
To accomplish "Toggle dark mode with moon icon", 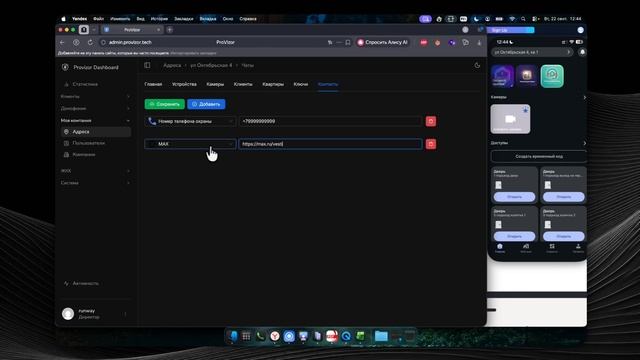I will point(477,65).
